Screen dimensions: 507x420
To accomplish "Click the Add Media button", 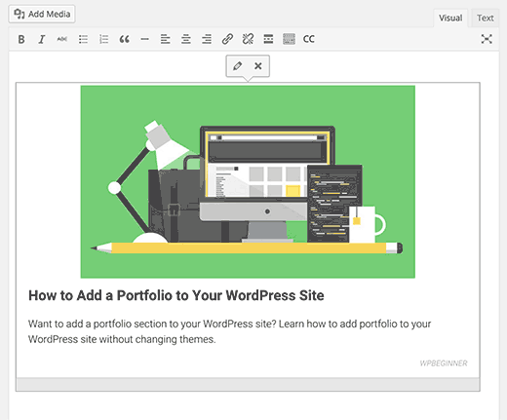I will [42, 14].
